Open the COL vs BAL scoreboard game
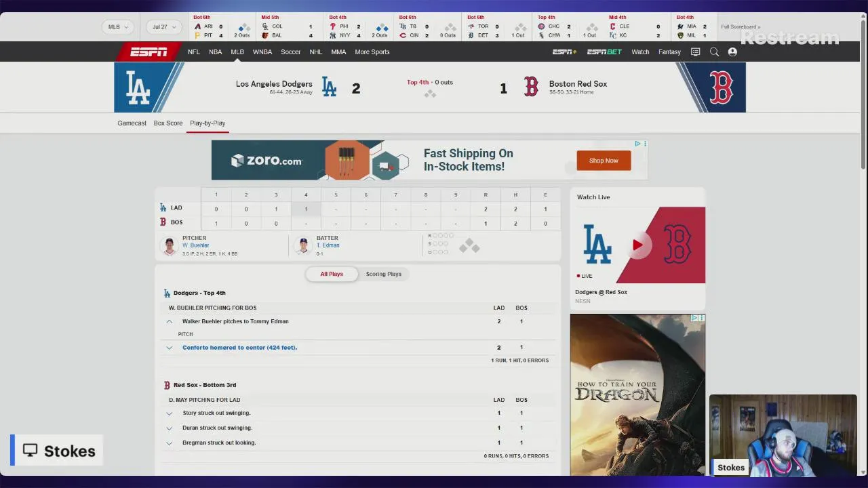 290,27
